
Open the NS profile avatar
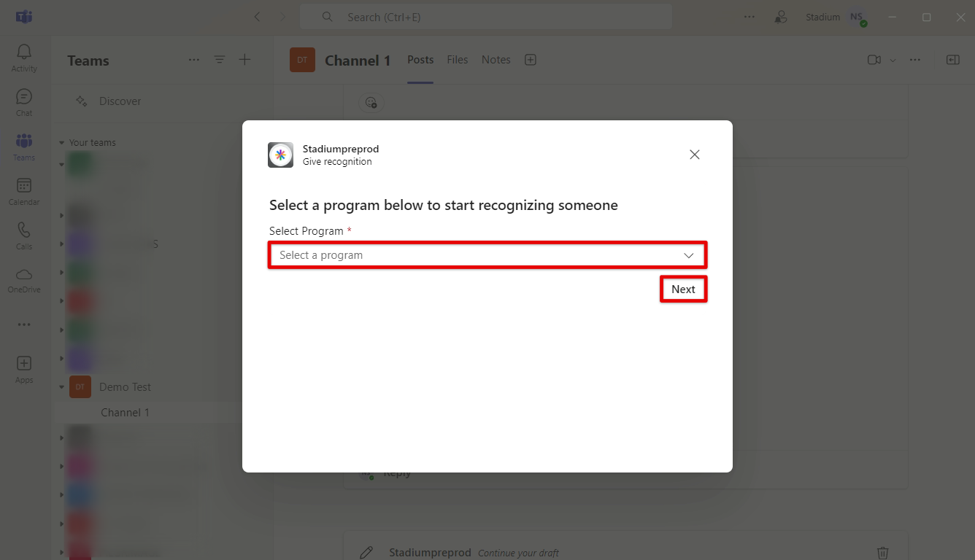pos(858,17)
